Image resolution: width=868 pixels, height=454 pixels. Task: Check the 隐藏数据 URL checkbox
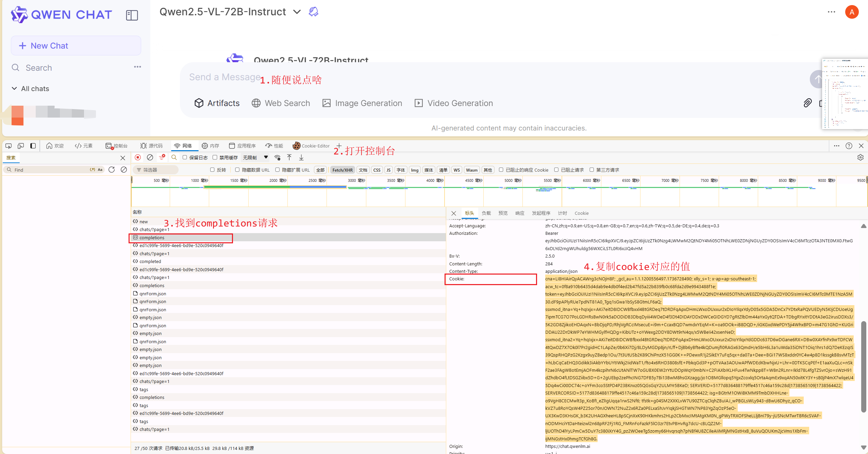point(237,170)
